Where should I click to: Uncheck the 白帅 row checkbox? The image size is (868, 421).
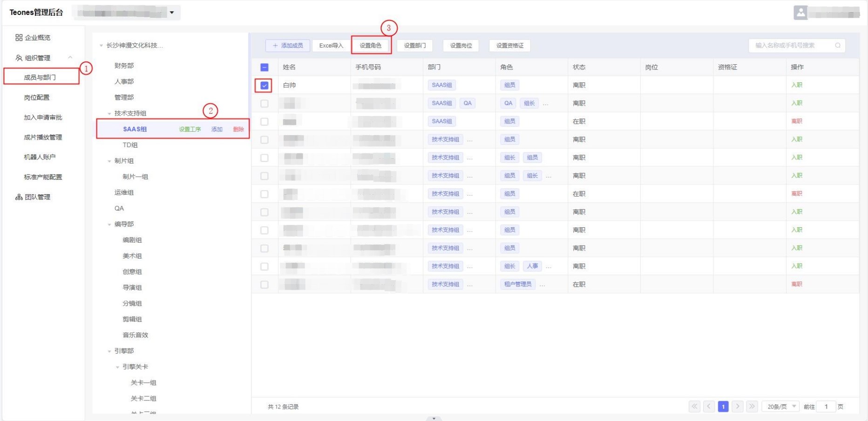[264, 85]
